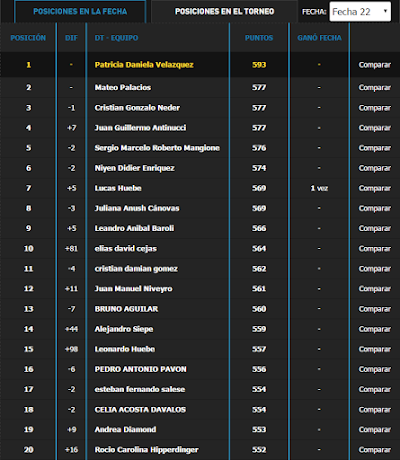Open the Fecha 22 dropdown

[x=360, y=12]
